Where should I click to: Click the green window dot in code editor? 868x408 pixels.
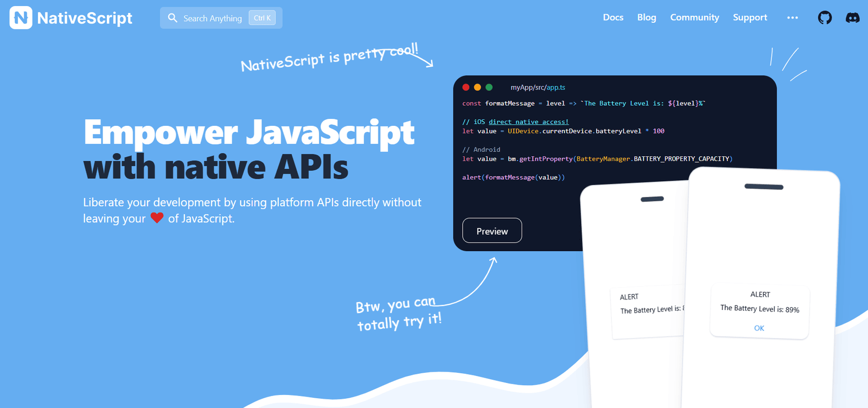tap(489, 87)
